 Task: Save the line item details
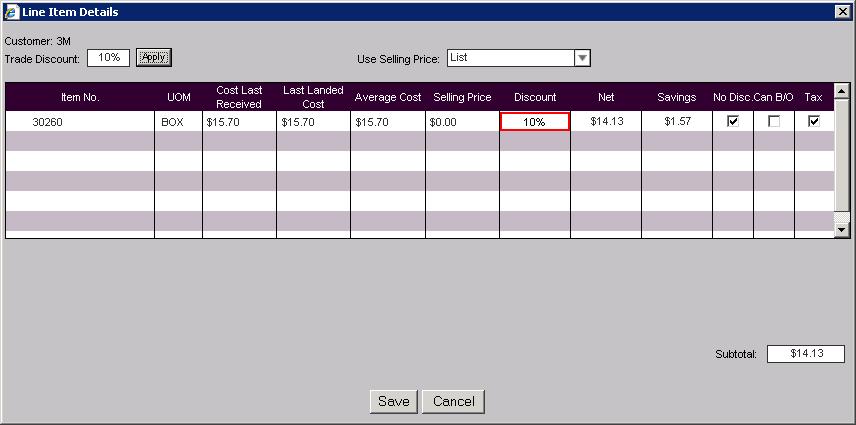(393, 401)
